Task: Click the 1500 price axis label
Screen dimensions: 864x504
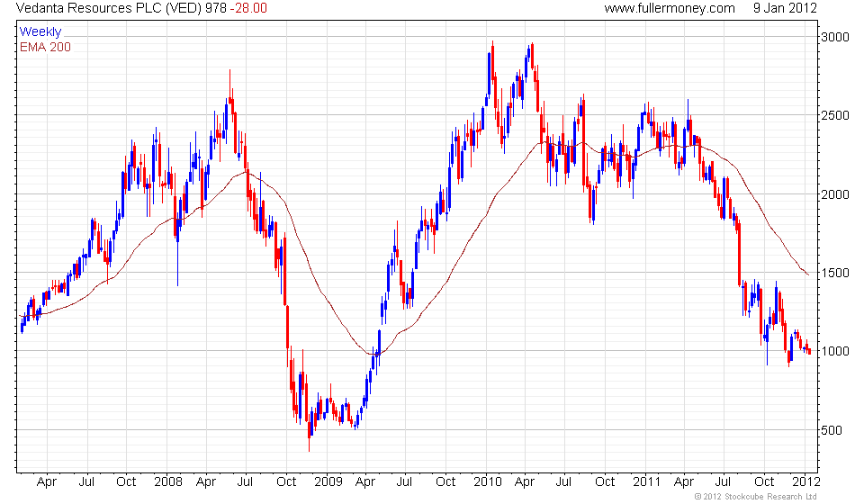Action: point(835,274)
